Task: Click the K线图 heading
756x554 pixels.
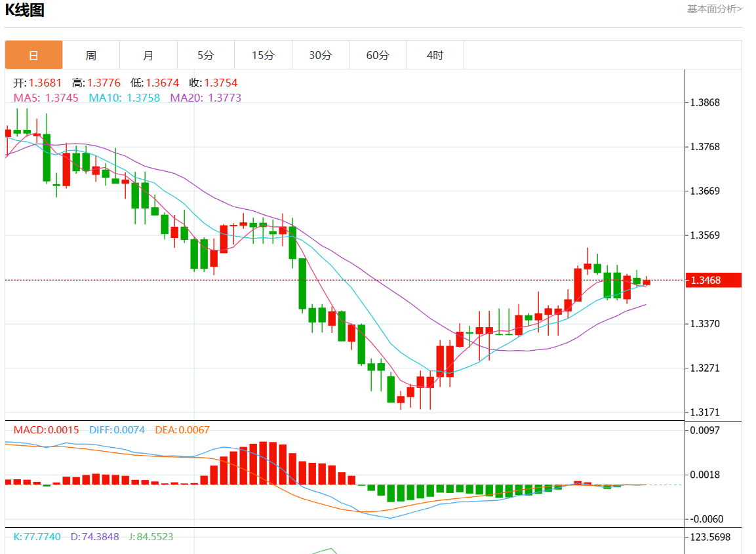Action: (x=25, y=10)
